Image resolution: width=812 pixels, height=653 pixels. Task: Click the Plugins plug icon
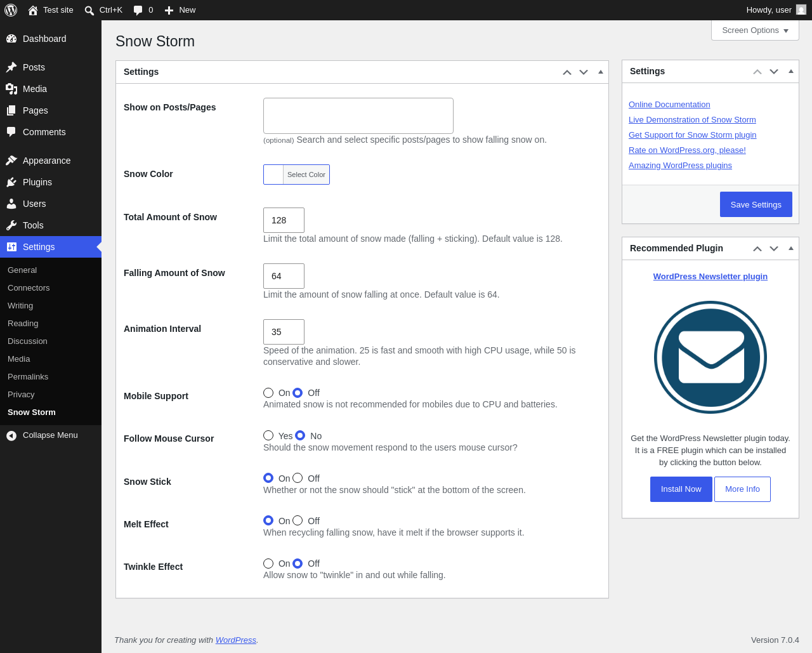11,182
